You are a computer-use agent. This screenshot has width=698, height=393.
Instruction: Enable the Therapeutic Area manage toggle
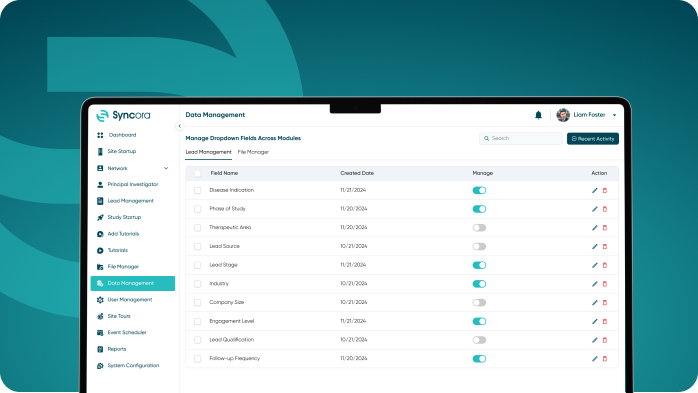tap(479, 228)
